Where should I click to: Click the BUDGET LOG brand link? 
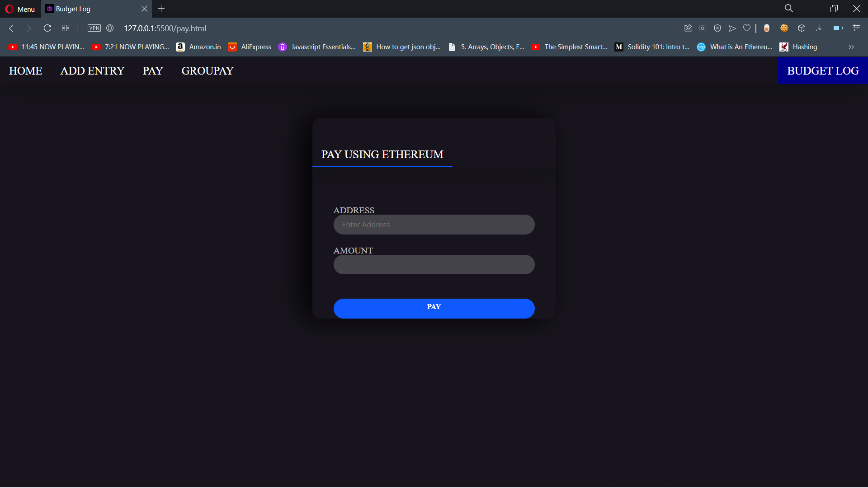823,71
